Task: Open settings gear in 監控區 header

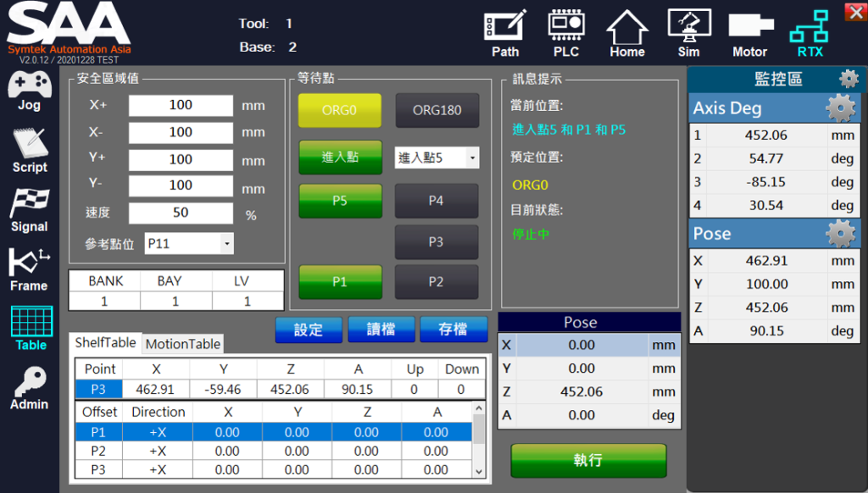Action: click(x=849, y=79)
